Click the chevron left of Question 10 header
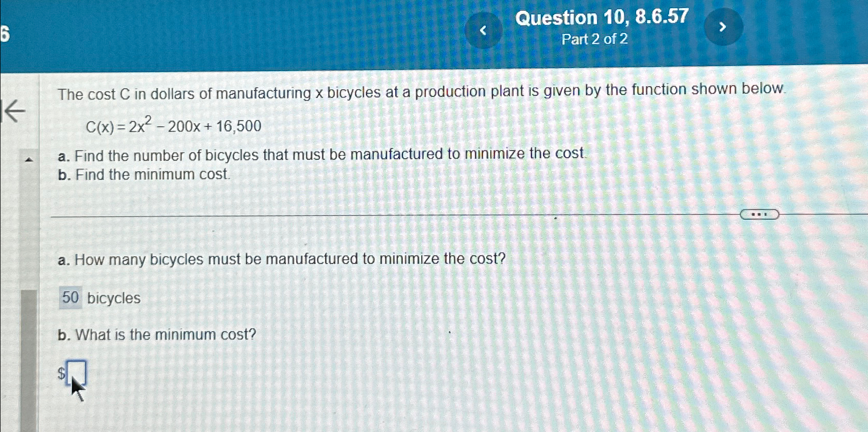The image size is (868, 432). pyautogui.click(x=484, y=28)
